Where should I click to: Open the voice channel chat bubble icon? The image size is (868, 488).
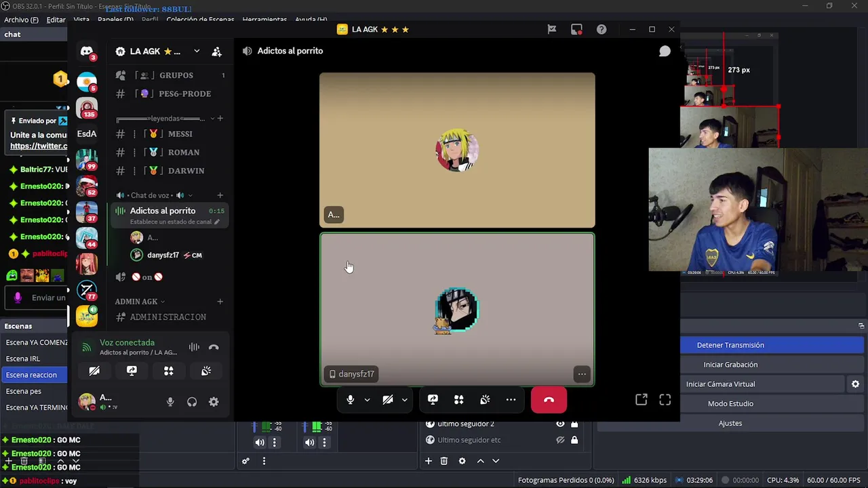(x=665, y=51)
